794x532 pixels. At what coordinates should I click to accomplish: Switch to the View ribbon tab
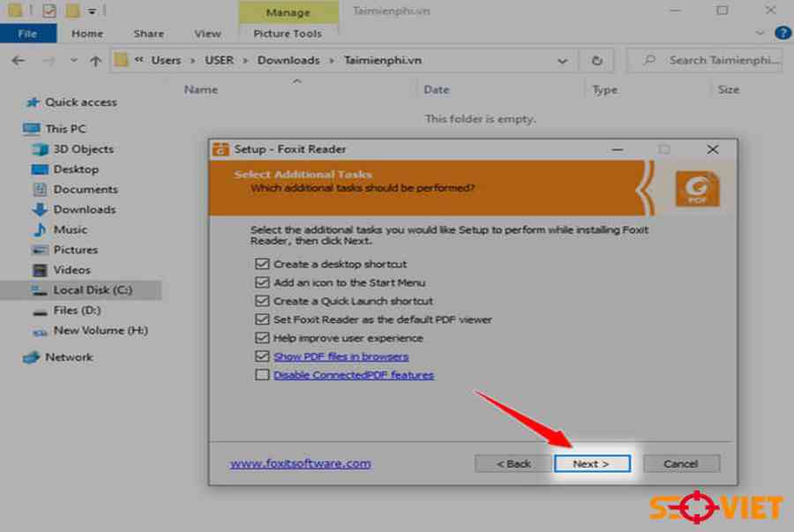point(207,34)
